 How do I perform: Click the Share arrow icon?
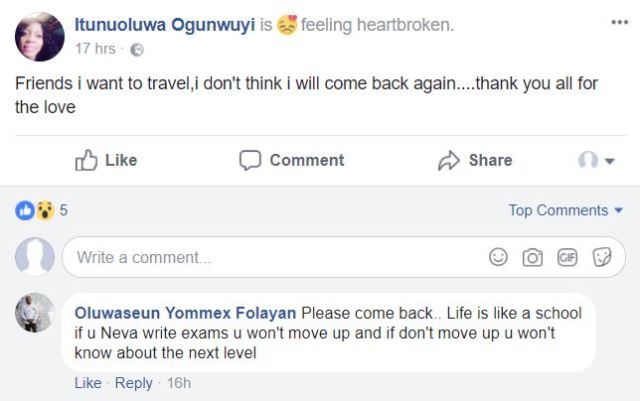click(448, 160)
